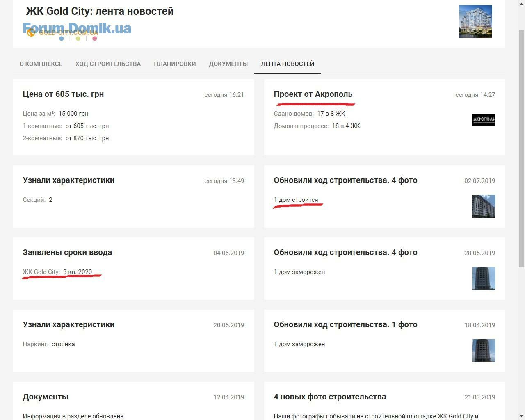The height and width of the screenshot is (420, 525).
Task: Open the Ход строительства tab
Action: pyautogui.click(x=108, y=64)
